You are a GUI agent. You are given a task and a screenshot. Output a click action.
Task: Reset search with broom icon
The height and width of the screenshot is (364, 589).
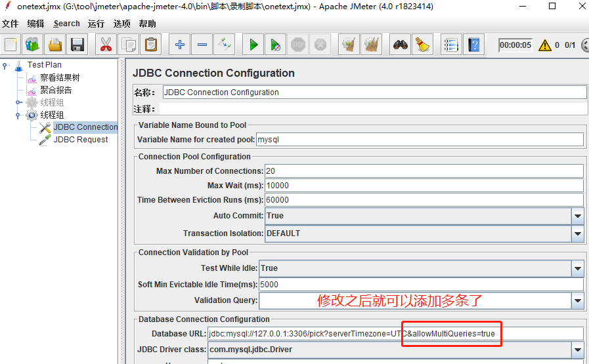(x=423, y=45)
